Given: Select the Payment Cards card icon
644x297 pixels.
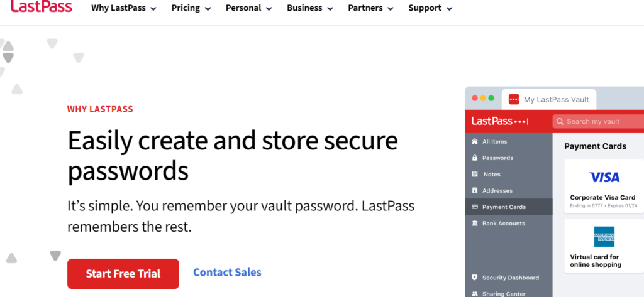Looking at the screenshot, I should tap(475, 207).
